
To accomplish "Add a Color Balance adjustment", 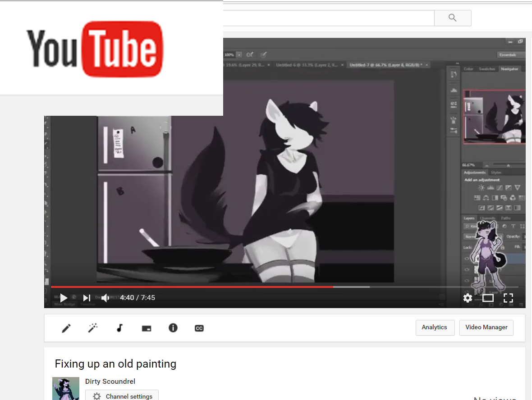I will coord(486,198).
